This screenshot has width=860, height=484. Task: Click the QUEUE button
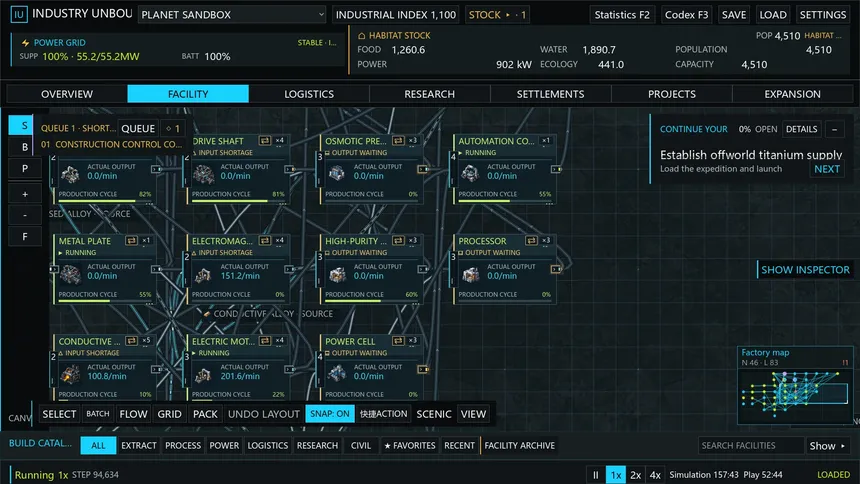click(x=138, y=128)
